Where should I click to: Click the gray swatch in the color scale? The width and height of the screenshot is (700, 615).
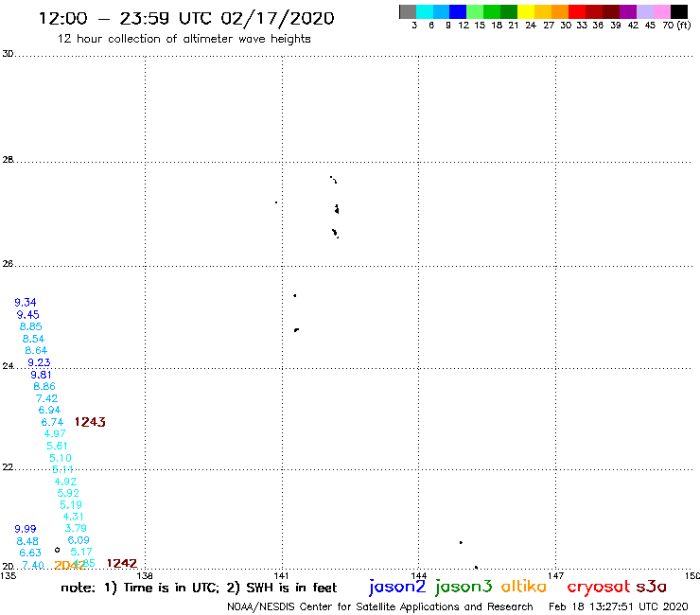point(408,11)
